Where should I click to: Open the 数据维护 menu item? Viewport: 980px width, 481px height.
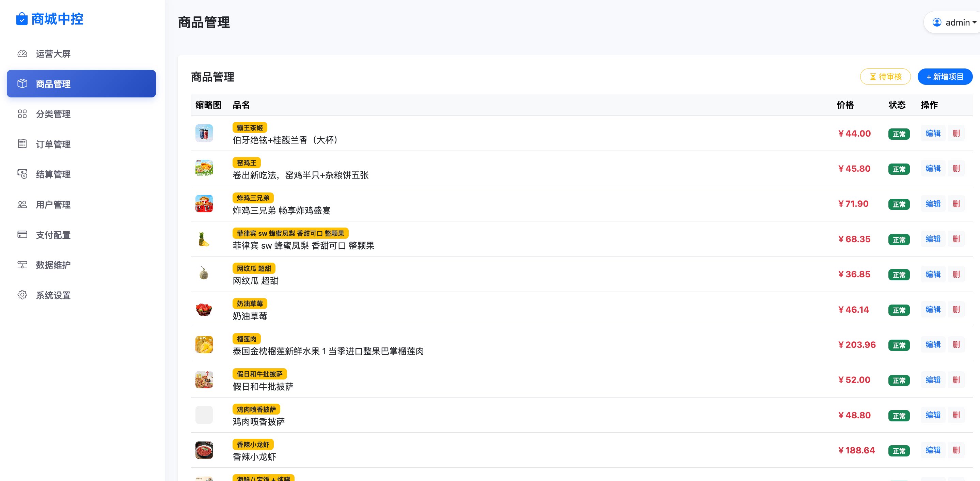click(x=53, y=265)
